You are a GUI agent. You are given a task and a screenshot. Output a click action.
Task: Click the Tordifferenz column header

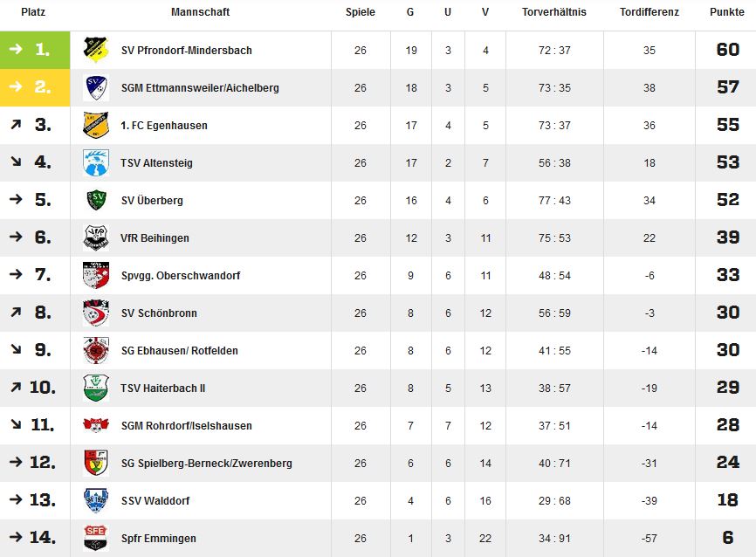tap(649, 12)
